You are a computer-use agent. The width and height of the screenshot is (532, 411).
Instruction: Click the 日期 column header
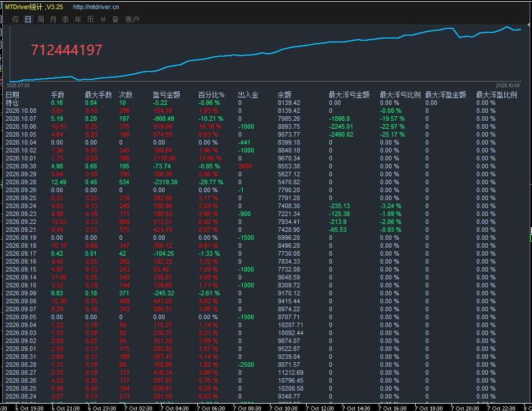tap(12, 95)
